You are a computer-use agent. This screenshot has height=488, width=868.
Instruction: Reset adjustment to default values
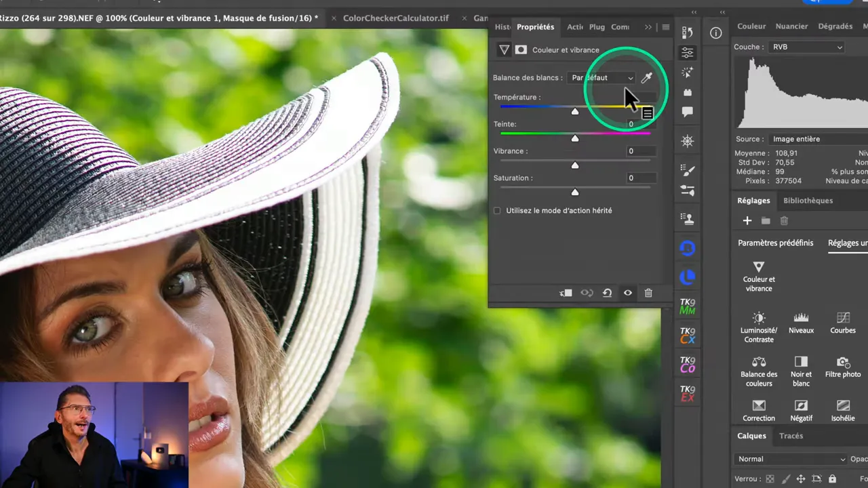tap(607, 293)
